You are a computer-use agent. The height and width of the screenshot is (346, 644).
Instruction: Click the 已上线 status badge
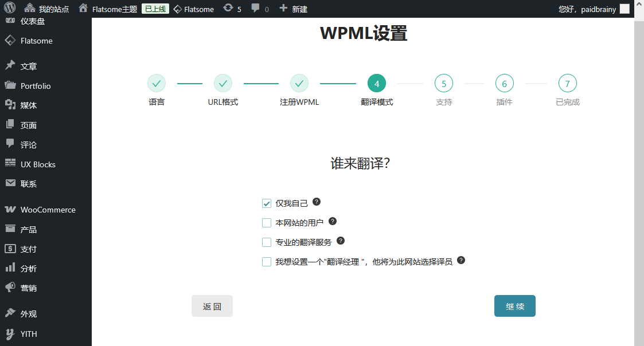155,9
